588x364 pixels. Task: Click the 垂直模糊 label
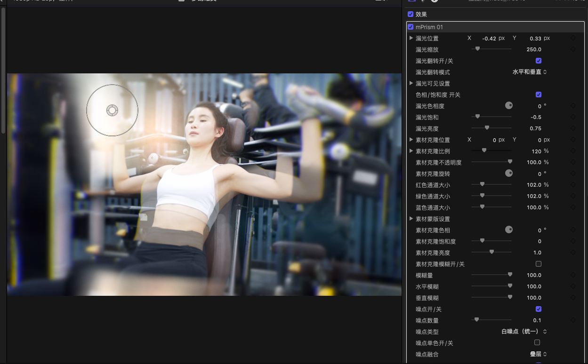(427, 298)
